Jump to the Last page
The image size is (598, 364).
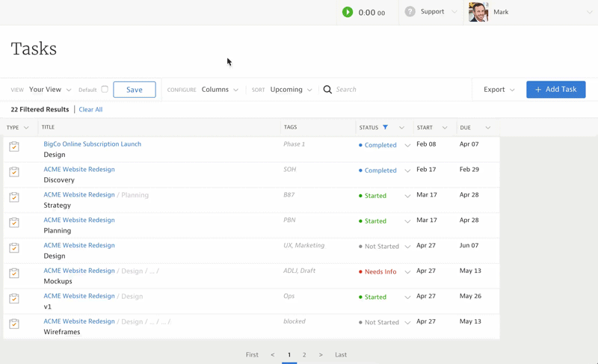[341, 355]
